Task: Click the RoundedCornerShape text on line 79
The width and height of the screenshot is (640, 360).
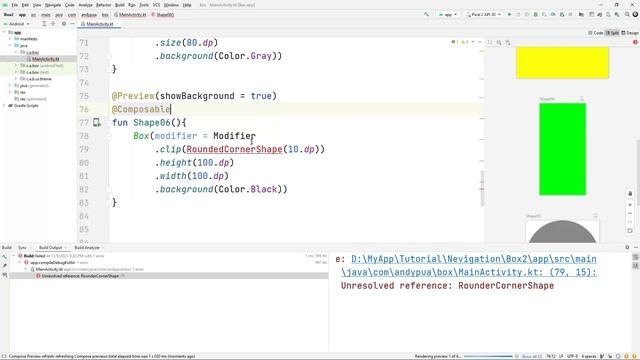Action: pyautogui.click(x=234, y=149)
